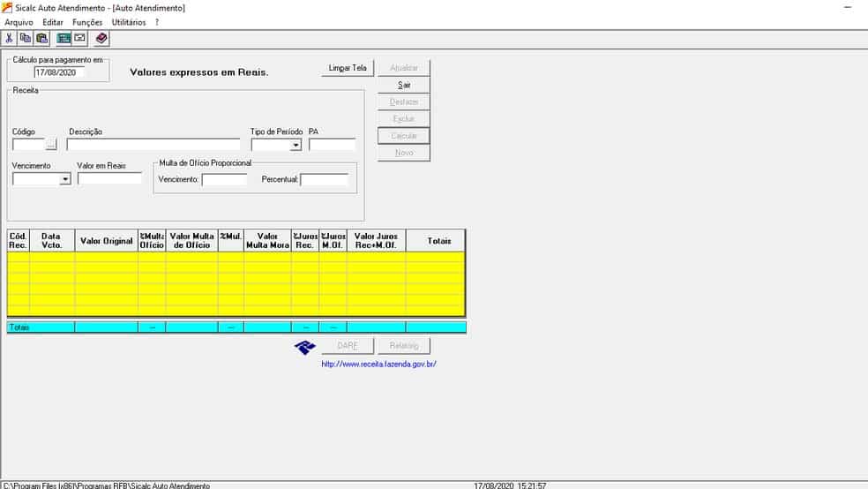Click the Sicalc app title icon
Screen dimensions: 868x489
click(x=7, y=8)
